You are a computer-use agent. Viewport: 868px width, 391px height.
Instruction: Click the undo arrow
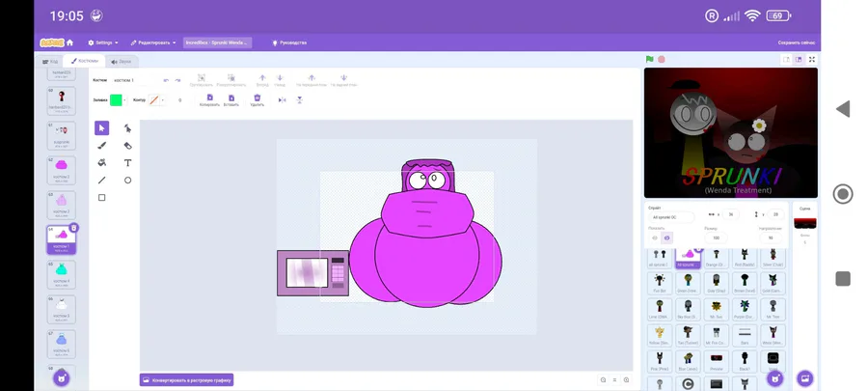(x=166, y=80)
